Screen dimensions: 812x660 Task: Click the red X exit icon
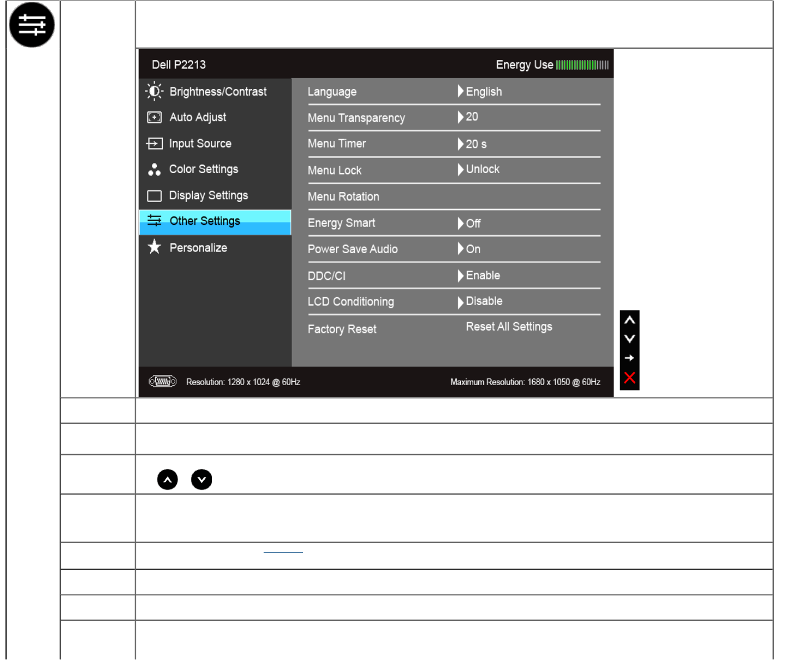coord(630,378)
